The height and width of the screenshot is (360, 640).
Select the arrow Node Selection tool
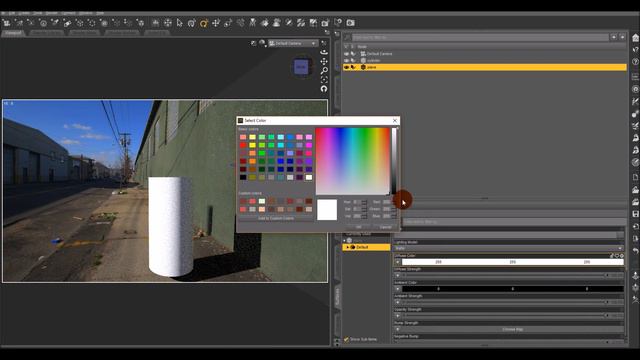coord(180,23)
